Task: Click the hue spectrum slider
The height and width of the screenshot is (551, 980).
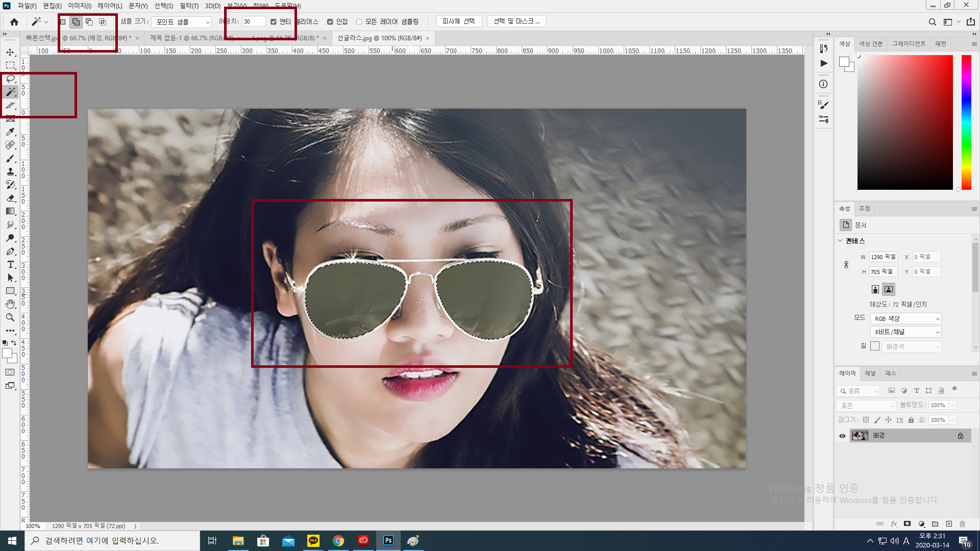Action: click(x=966, y=122)
